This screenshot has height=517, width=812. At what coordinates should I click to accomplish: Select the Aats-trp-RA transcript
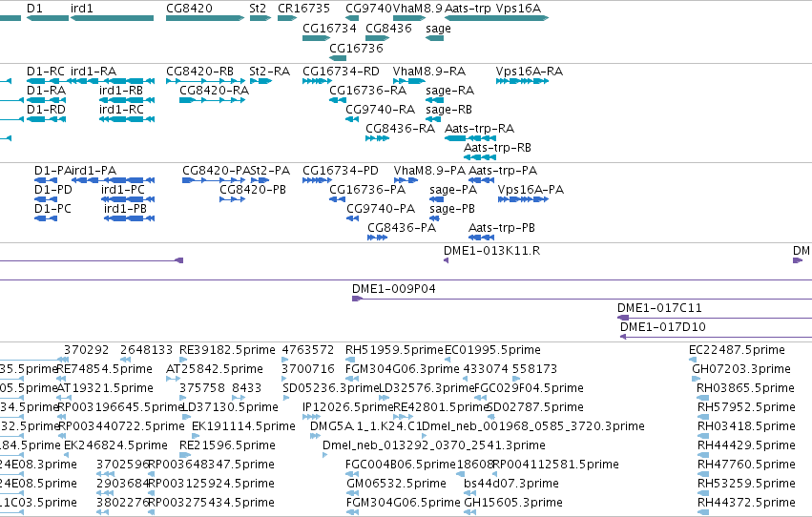point(470,138)
